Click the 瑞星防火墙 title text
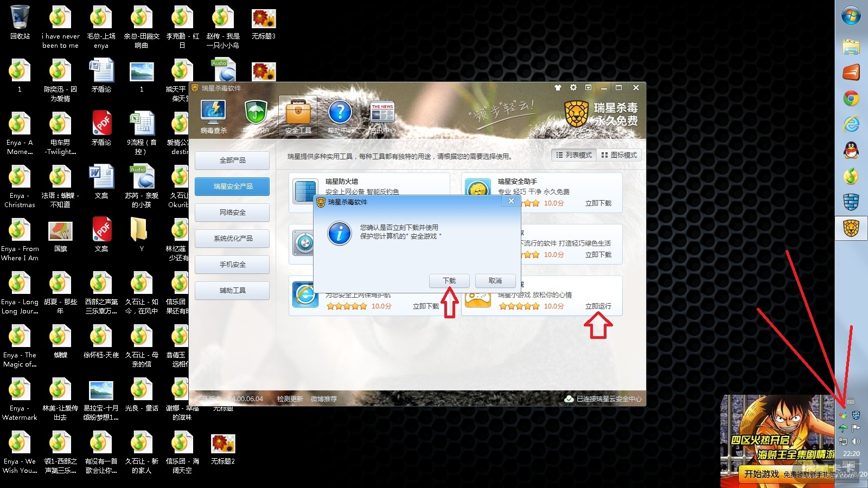 (x=342, y=182)
